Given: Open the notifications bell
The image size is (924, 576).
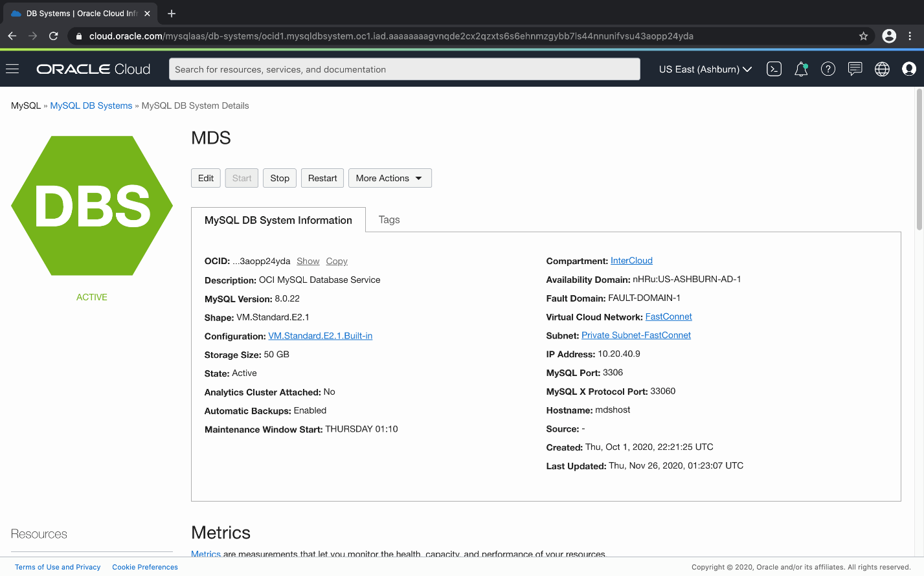Looking at the screenshot, I should pyautogui.click(x=801, y=69).
